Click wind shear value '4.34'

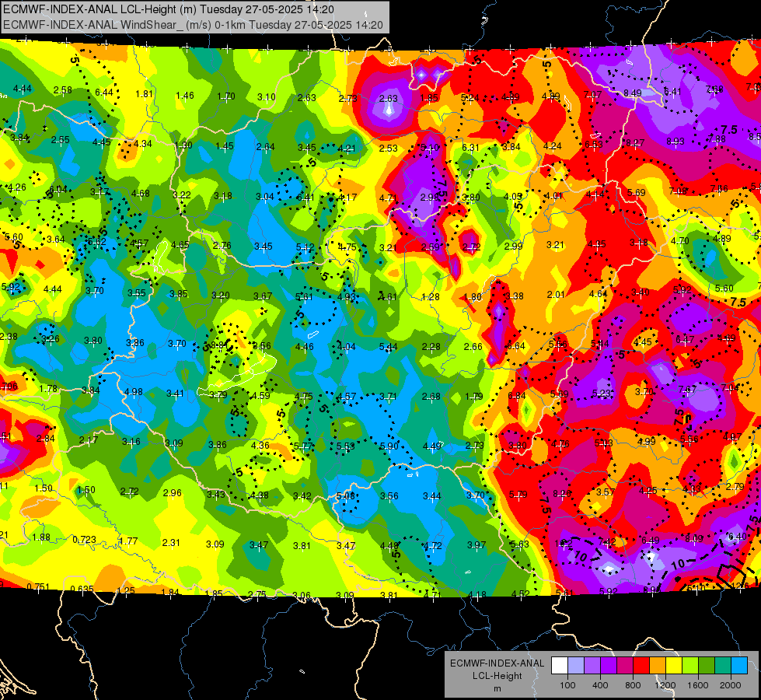point(143,143)
